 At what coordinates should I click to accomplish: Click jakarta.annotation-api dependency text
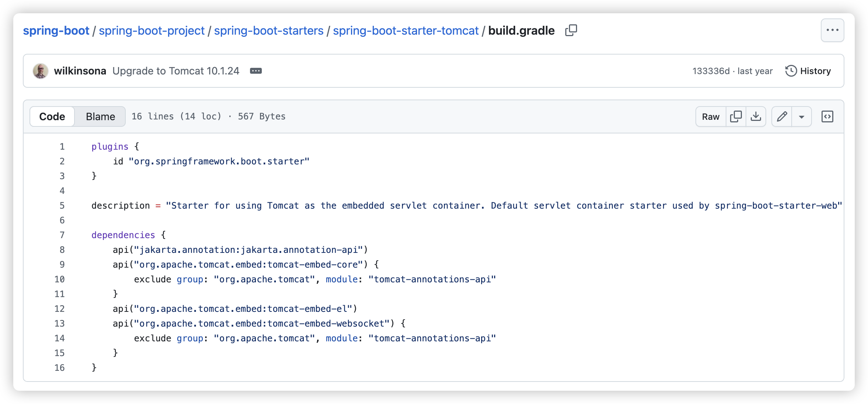tap(249, 250)
